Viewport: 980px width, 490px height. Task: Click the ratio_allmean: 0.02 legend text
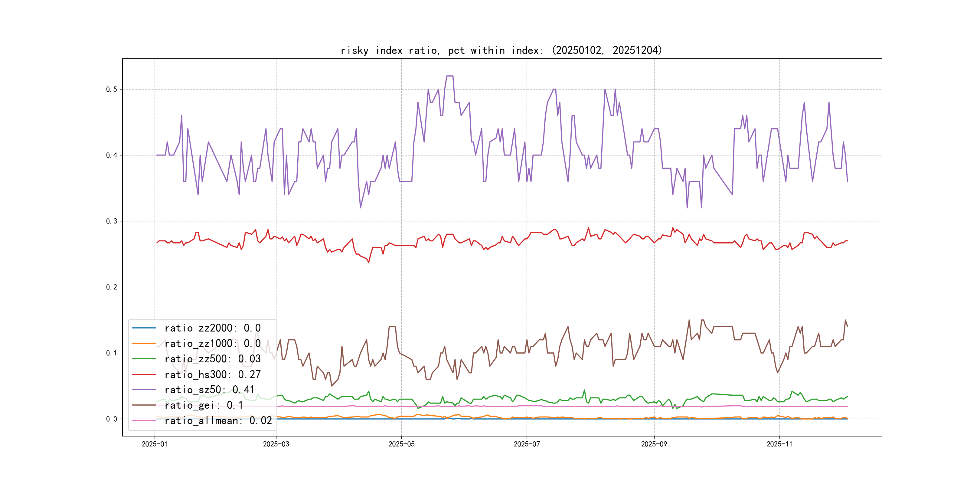(218, 420)
